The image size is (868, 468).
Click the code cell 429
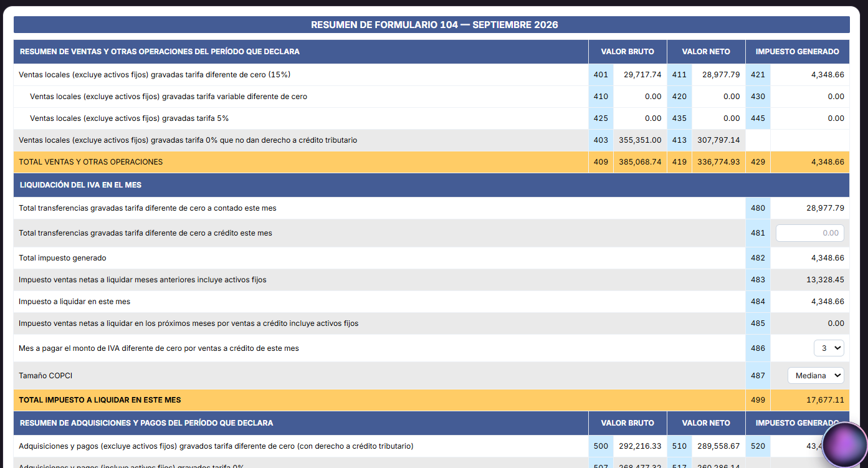coord(758,162)
